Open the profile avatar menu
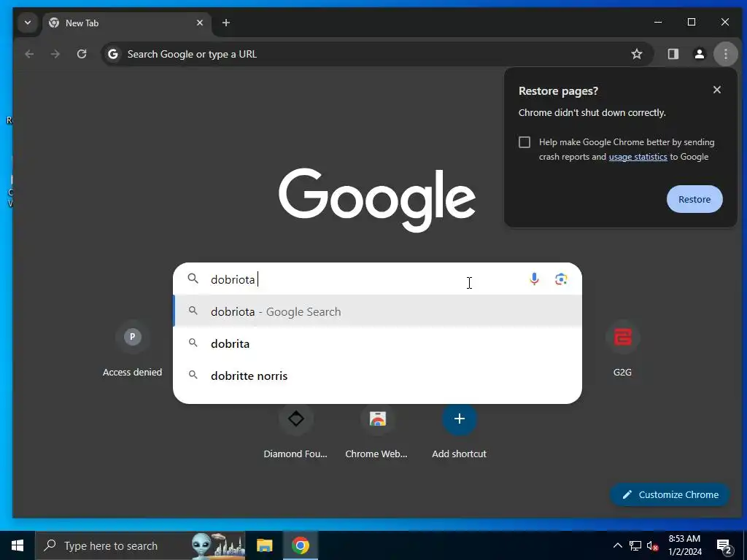The image size is (747, 560). pos(700,54)
